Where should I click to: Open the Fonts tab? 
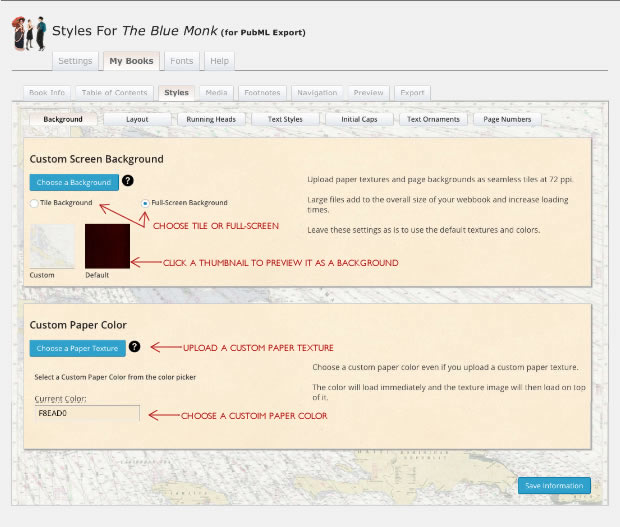pos(181,61)
